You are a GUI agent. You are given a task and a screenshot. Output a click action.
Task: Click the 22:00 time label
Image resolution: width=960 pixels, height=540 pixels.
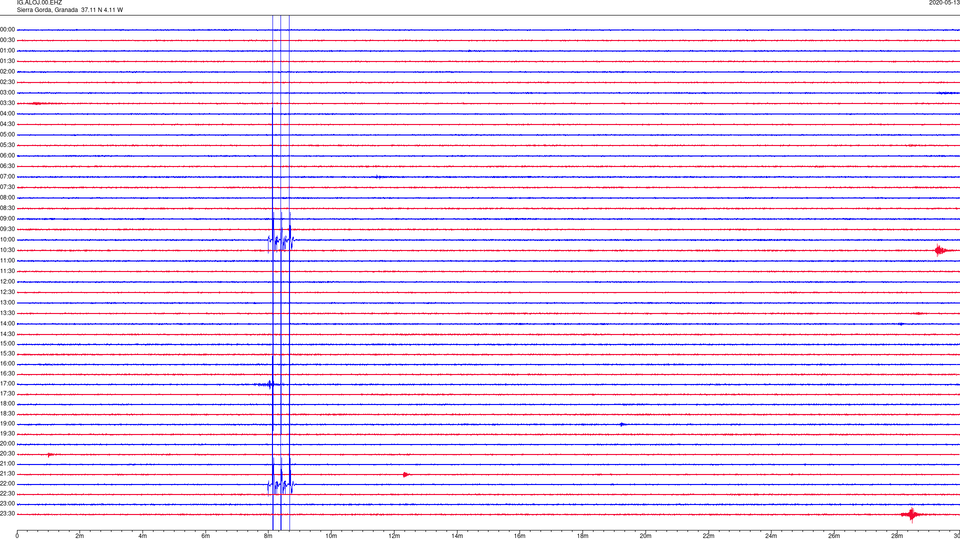point(7,484)
